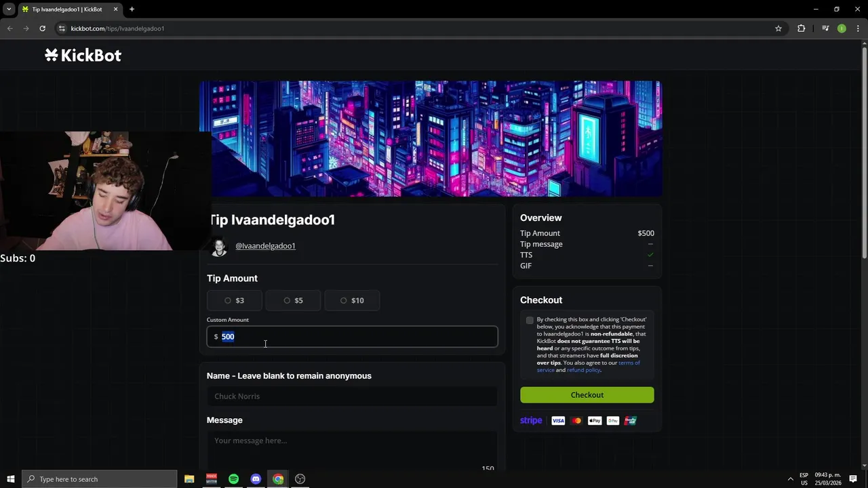Viewport: 868px width, 488px height.
Task: Click the Google Pay icon
Action: [x=613, y=421]
